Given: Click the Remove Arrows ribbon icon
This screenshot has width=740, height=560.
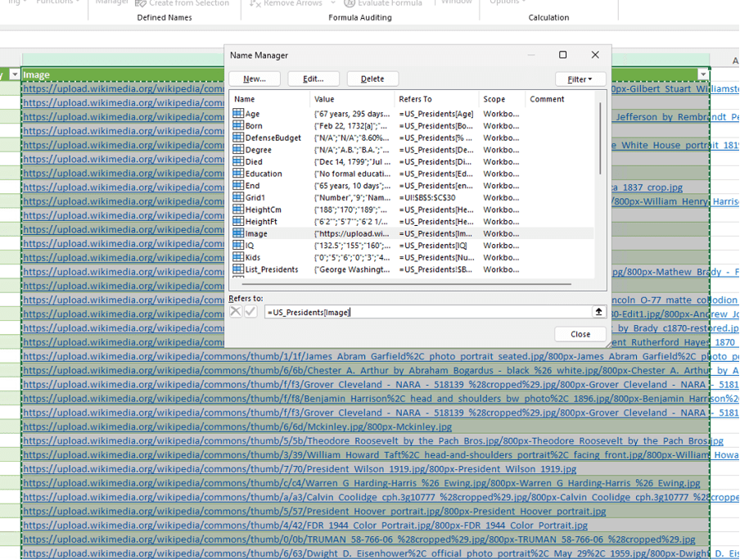Looking at the screenshot, I should 255,3.
